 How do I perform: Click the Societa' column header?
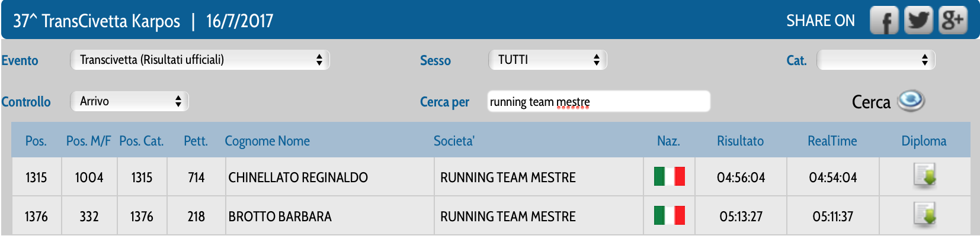(454, 141)
